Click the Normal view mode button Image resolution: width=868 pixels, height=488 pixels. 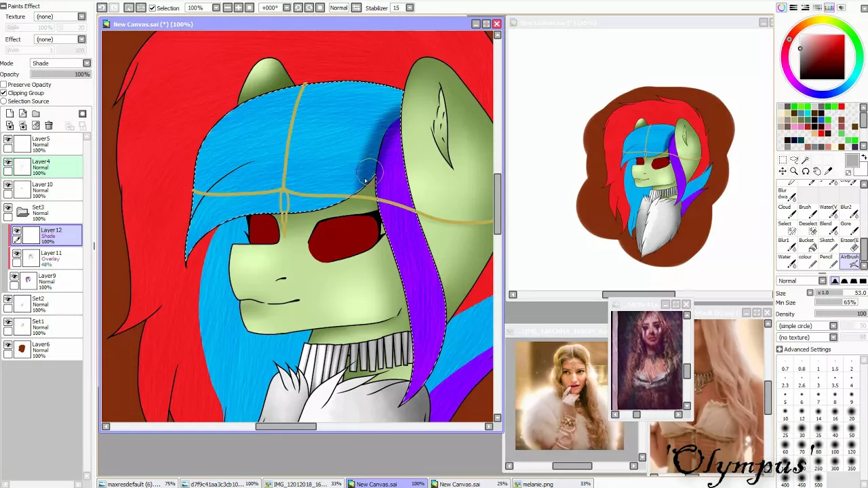pos(339,7)
